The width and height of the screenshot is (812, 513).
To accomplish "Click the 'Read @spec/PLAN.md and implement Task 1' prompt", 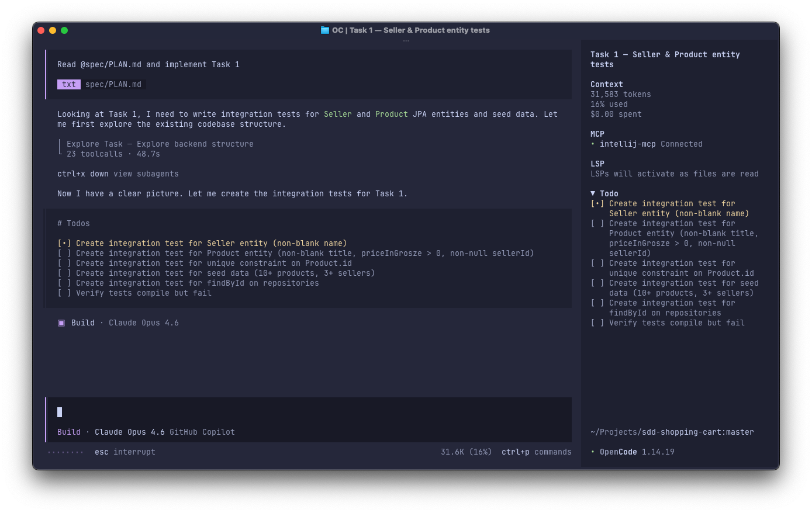I will (148, 64).
